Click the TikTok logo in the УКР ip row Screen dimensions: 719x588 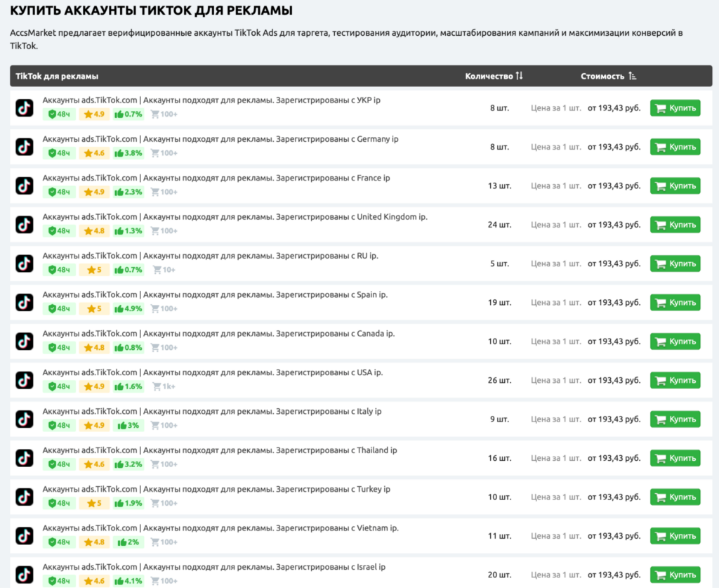(25, 108)
